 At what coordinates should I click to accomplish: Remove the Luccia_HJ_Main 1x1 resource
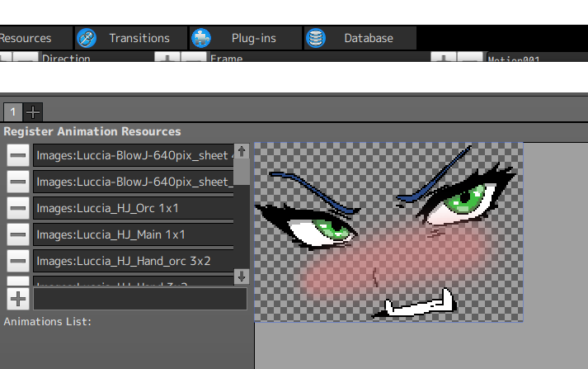coord(18,234)
